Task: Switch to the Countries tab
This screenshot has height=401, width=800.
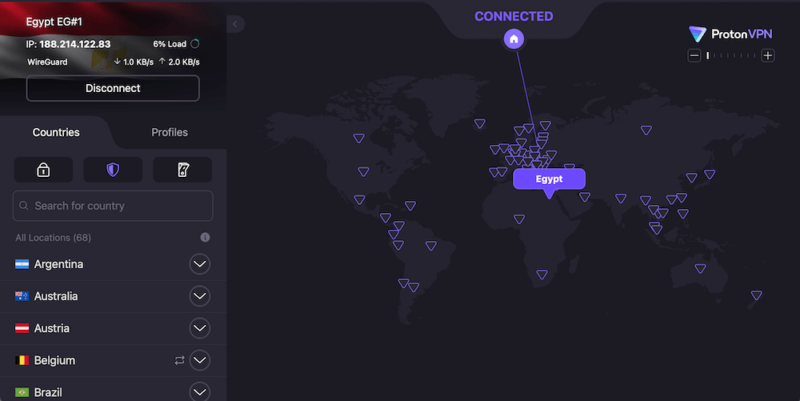Action: tap(56, 132)
